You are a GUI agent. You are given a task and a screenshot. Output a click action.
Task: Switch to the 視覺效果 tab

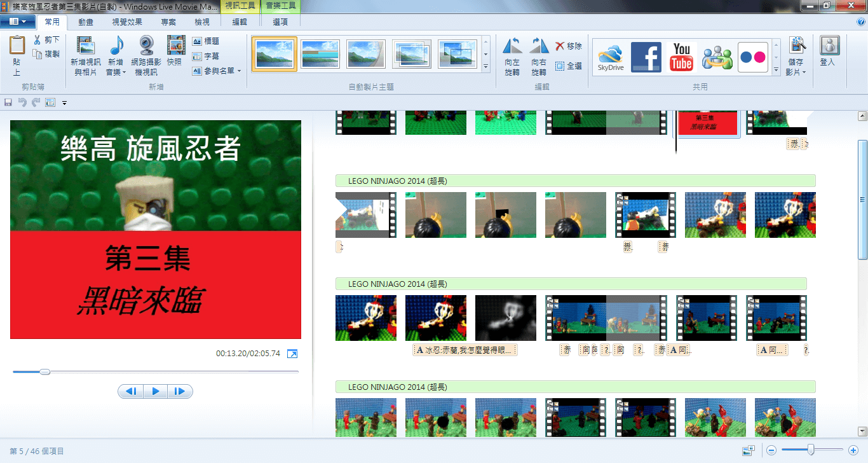point(127,22)
